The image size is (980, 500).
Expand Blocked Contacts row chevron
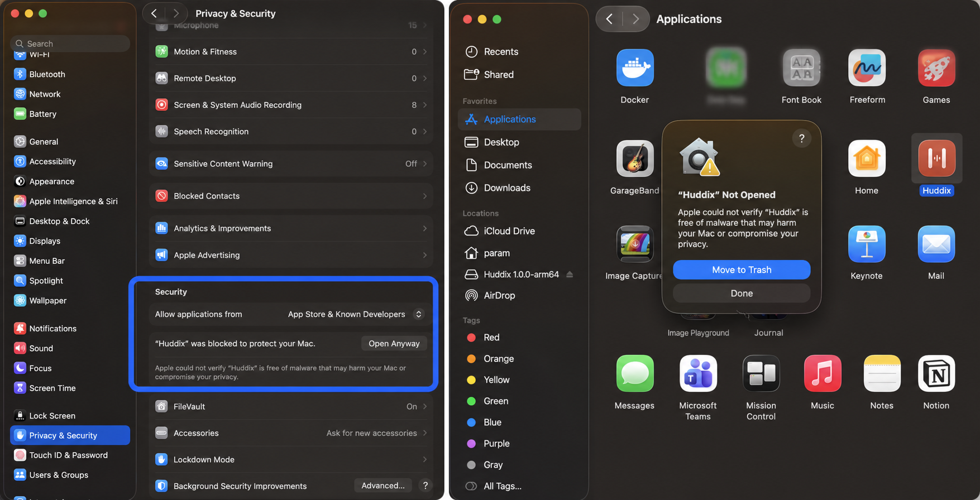coord(425,196)
